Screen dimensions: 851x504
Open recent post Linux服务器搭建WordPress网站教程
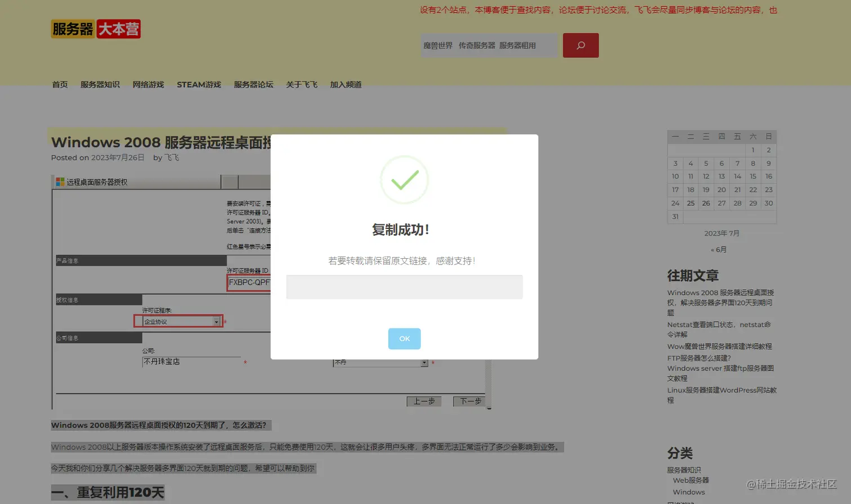pos(722,395)
